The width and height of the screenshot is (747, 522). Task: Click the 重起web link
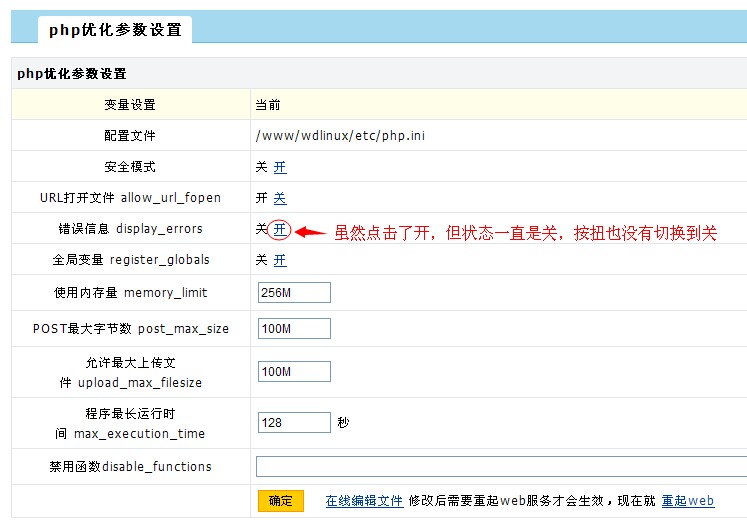(x=688, y=501)
